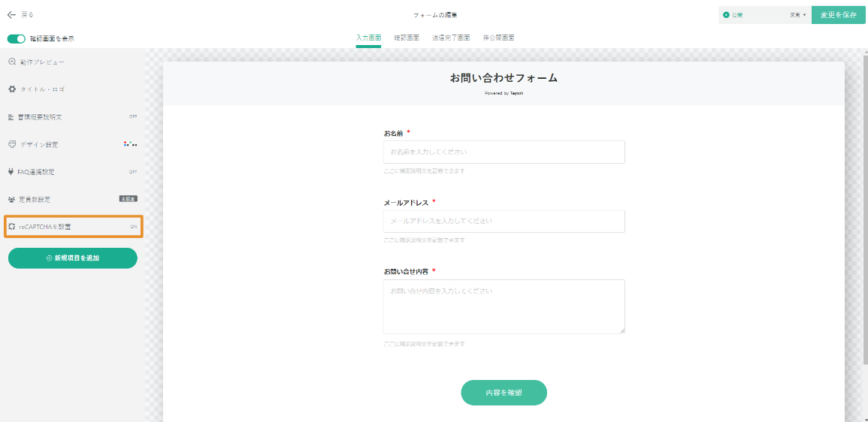The width and height of the screenshot is (868, 422).
Task: Click the デザイン設定 design icon
Action: (x=12, y=144)
